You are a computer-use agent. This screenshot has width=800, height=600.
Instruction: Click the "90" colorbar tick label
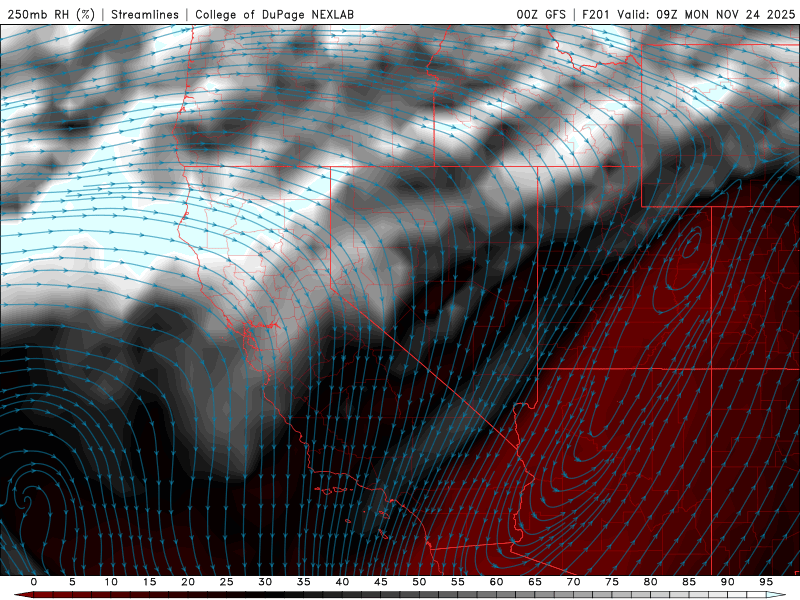(727, 582)
